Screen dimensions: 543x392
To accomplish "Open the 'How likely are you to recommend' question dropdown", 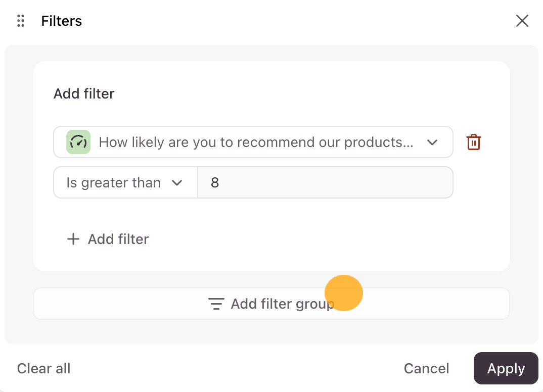I will click(x=253, y=142).
